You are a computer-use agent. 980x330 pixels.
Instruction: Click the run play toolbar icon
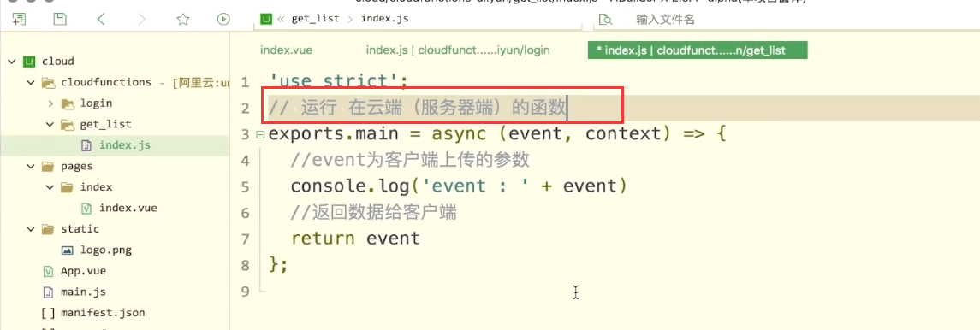tap(223, 20)
